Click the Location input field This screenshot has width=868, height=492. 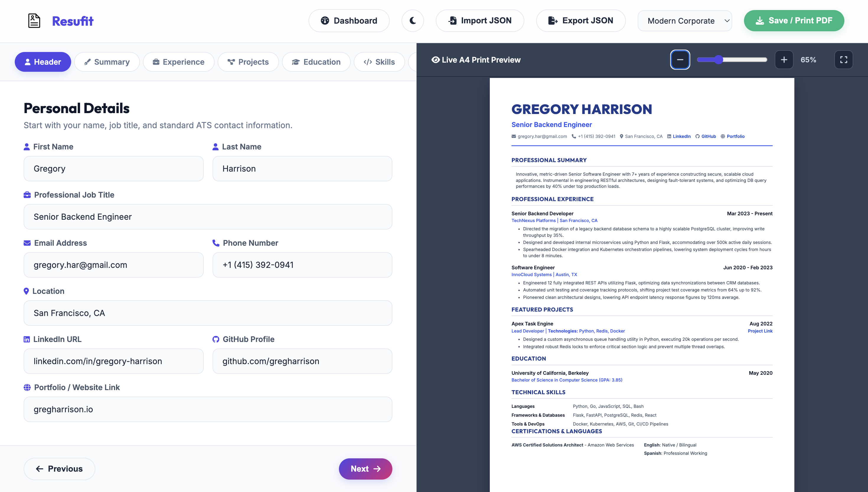pos(208,313)
